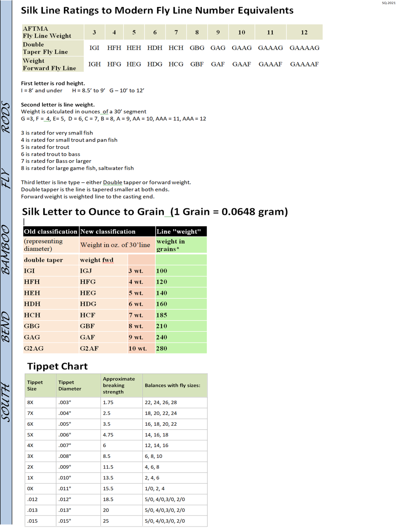
Task: Click the 'Line "weight"' black header
Action: 181,231
